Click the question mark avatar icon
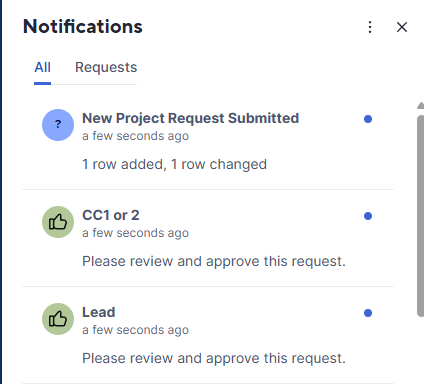The height and width of the screenshot is (384, 424). pyautogui.click(x=58, y=125)
